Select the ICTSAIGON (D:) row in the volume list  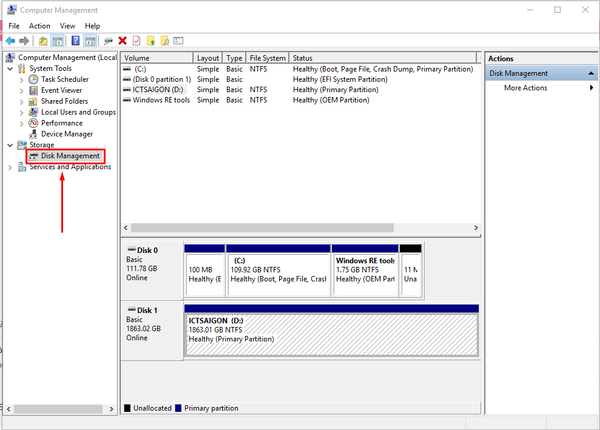[x=157, y=89]
